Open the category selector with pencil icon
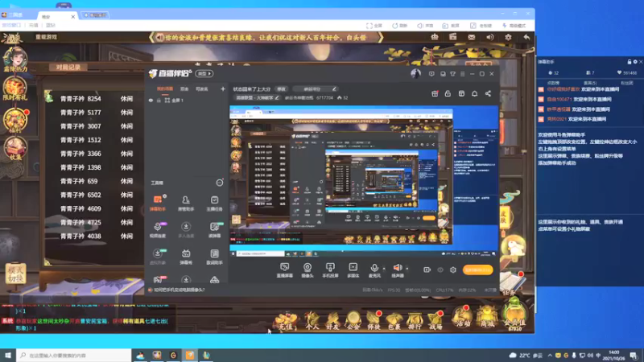 pyautogui.click(x=257, y=97)
